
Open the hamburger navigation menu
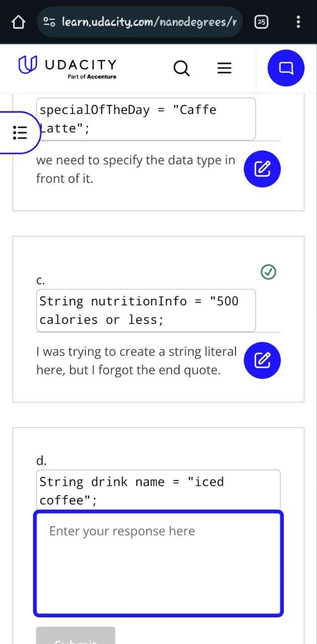click(x=224, y=68)
